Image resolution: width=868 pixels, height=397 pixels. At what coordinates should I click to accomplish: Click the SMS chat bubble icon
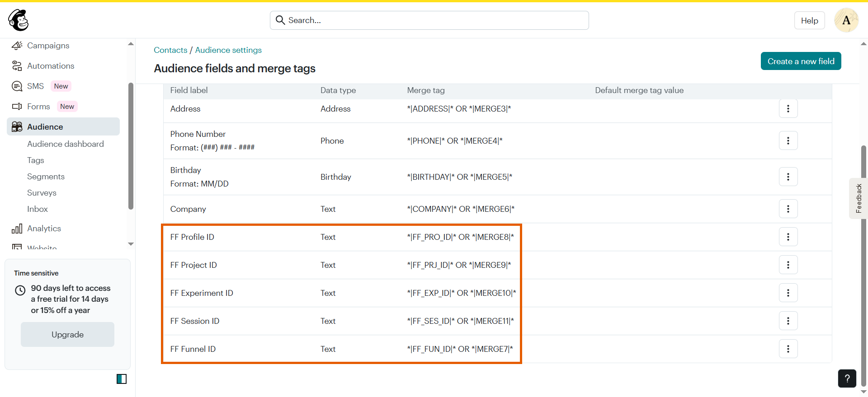click(x=17, y=86)
